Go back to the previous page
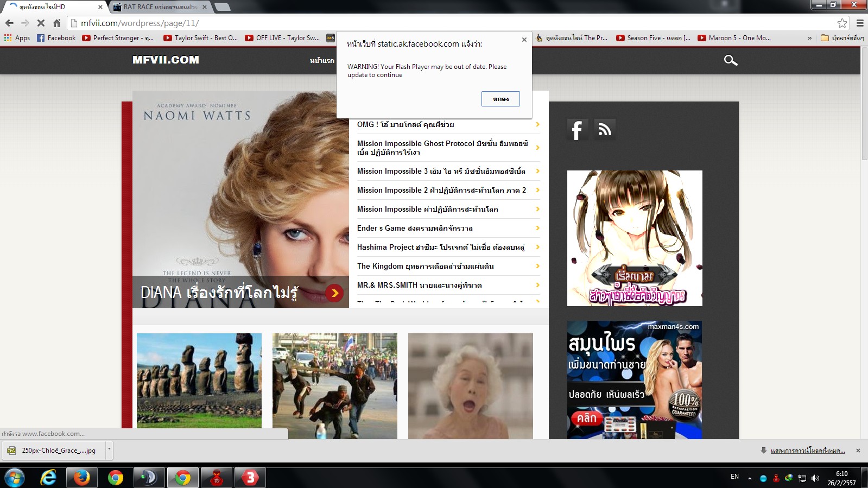The image size is (868, 488). 9,23
